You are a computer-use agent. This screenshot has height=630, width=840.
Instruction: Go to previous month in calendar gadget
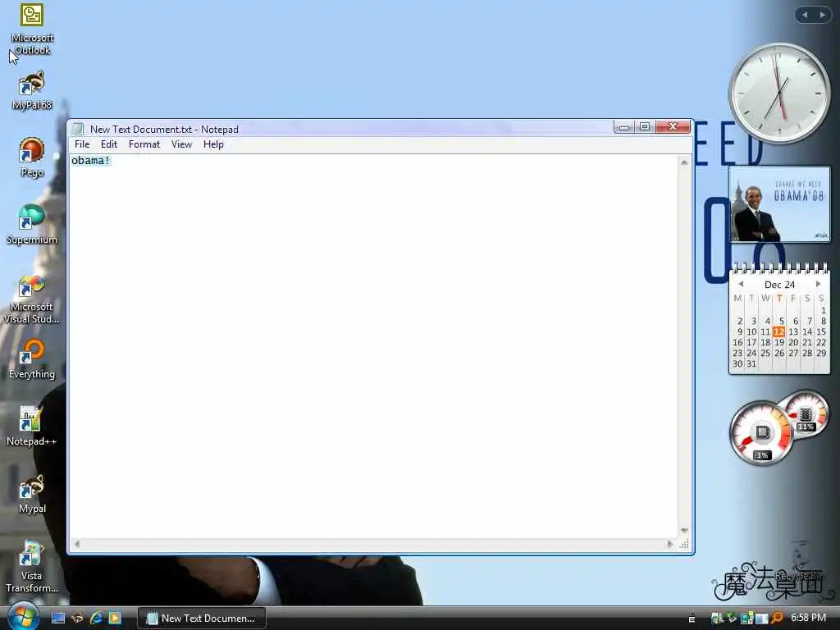741,284
